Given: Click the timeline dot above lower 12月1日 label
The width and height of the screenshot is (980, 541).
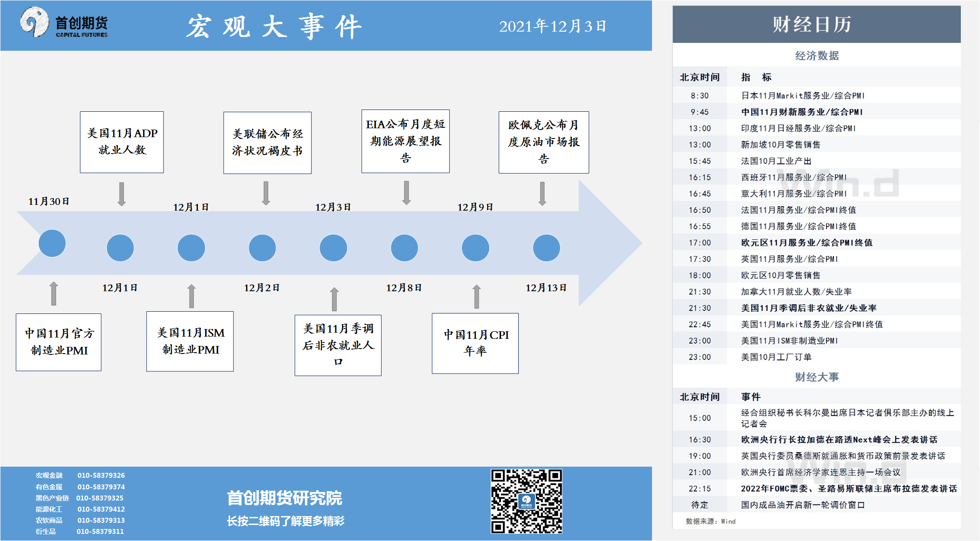Looking at the screenshot, I should (x=120, y=248).
